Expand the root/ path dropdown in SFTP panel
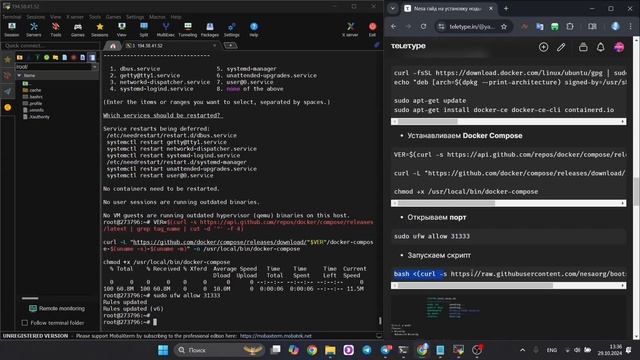This screenshot has width=640, height=360. click(95, 67)
